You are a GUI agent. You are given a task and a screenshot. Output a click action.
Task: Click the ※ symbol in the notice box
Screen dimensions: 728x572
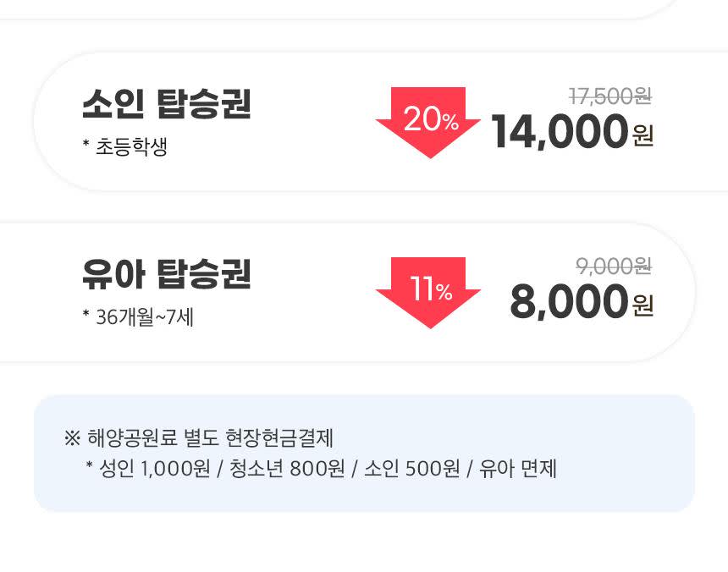[71, 438]
